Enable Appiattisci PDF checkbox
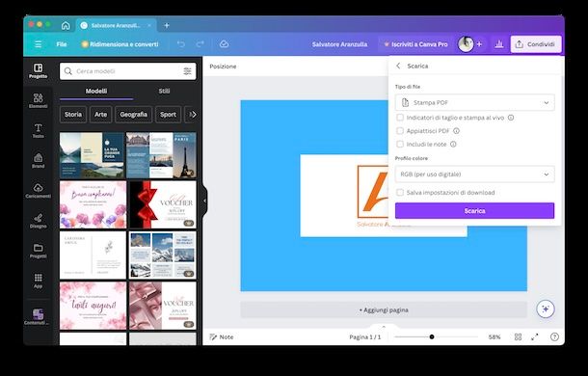The width and height of the screenshot is (588, 376). click(x=400, y=131)
